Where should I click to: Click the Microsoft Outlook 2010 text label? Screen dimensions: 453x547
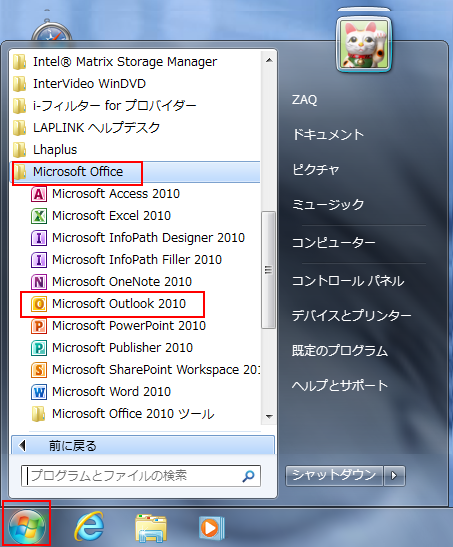[x=119, y=304]
